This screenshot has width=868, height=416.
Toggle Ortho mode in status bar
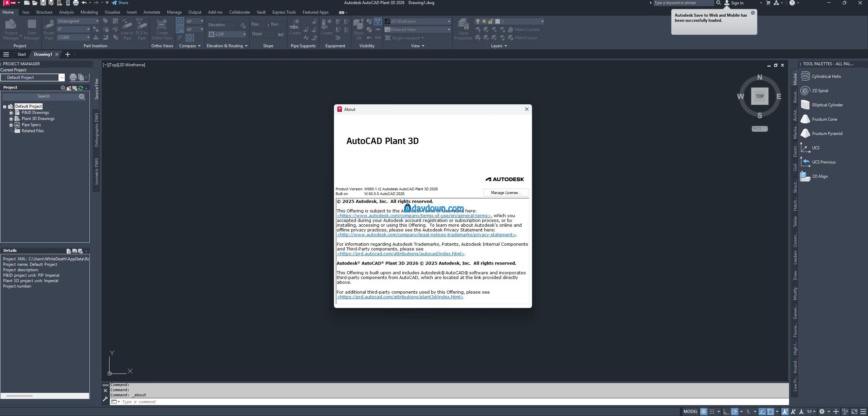726,412
